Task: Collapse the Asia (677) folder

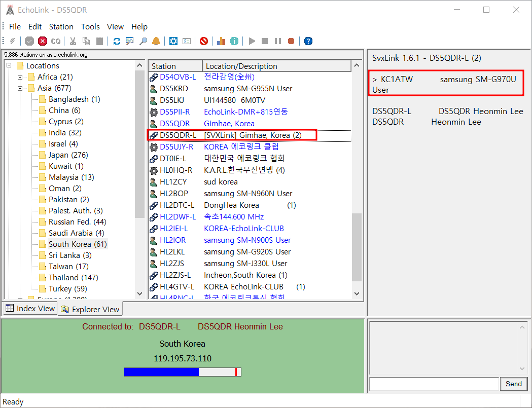Action: [x=20, y=88]
